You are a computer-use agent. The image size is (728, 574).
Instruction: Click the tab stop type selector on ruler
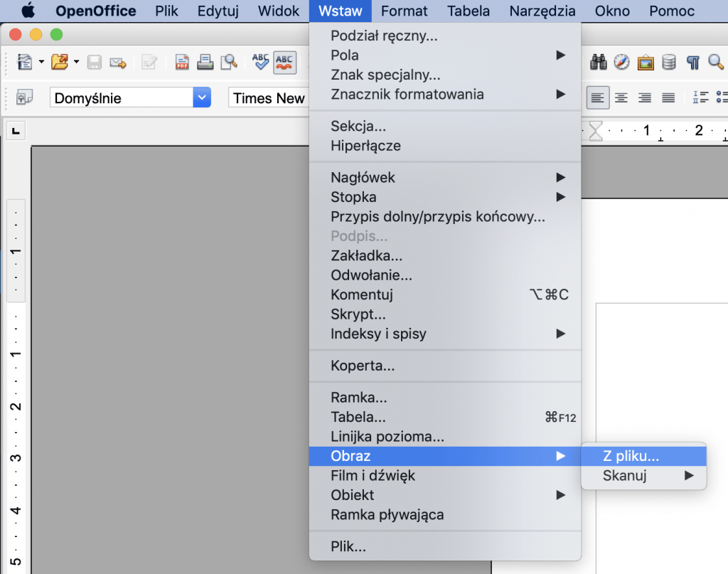[16, 131]
